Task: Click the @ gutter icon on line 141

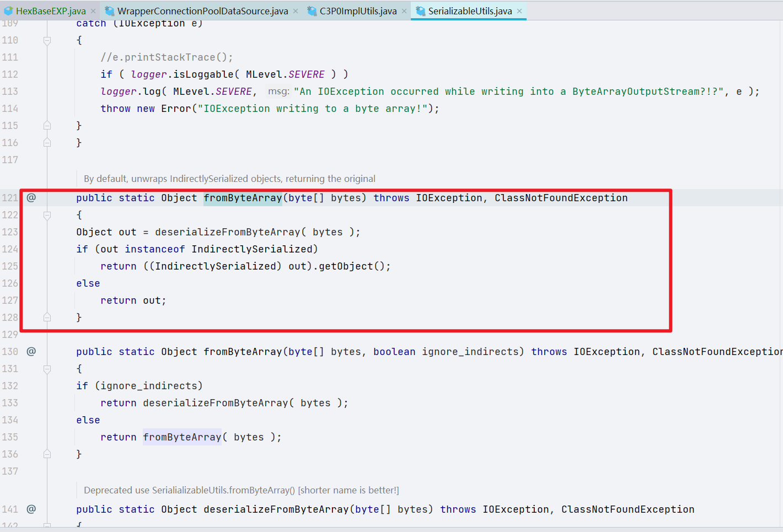Action: pyautogui.click(x=31, y=509)
